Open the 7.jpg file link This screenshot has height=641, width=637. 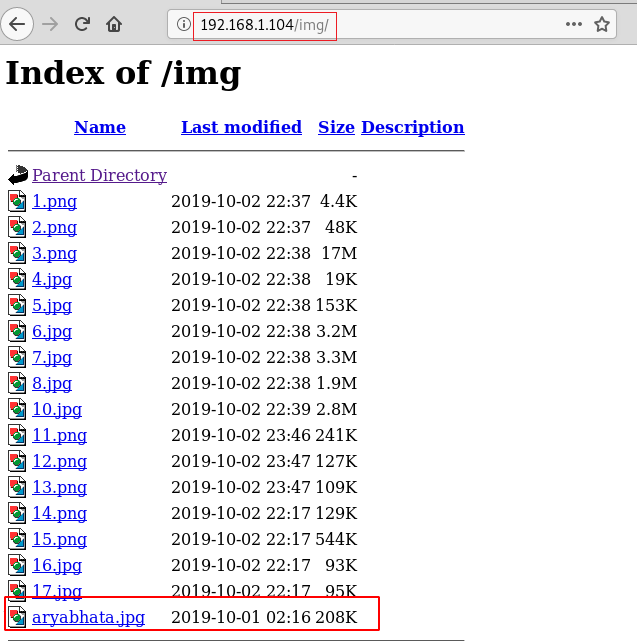(52, 357)
